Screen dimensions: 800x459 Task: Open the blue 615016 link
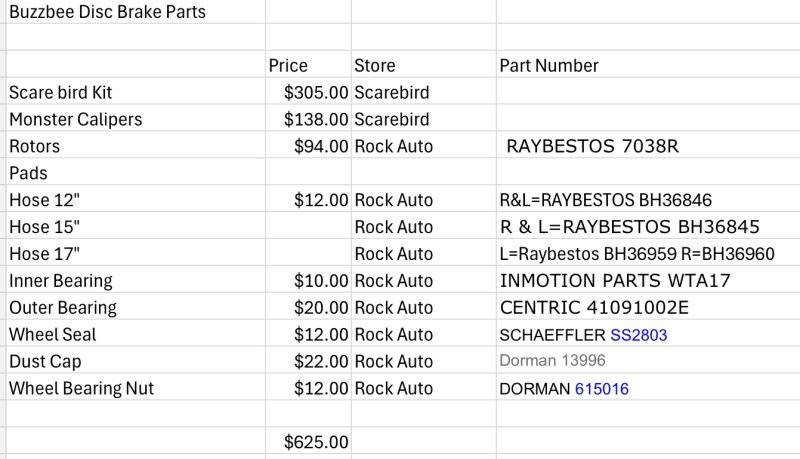point(602,389)
